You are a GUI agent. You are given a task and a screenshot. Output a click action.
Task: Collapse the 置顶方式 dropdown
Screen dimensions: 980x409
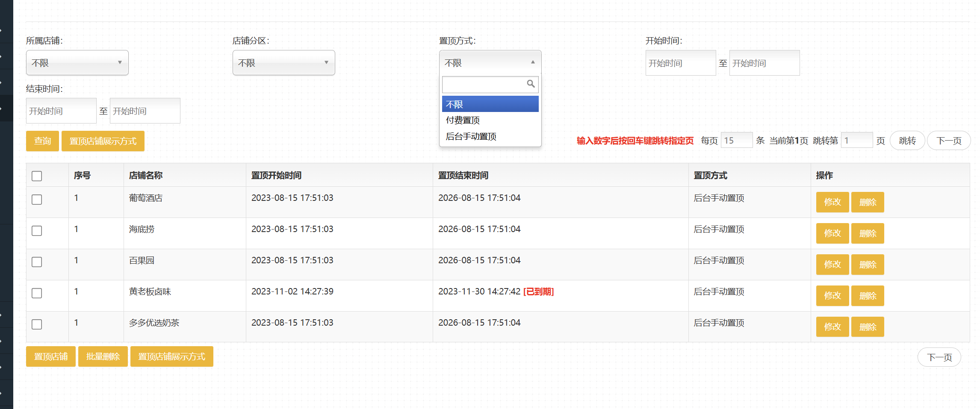tap(490, 63)
